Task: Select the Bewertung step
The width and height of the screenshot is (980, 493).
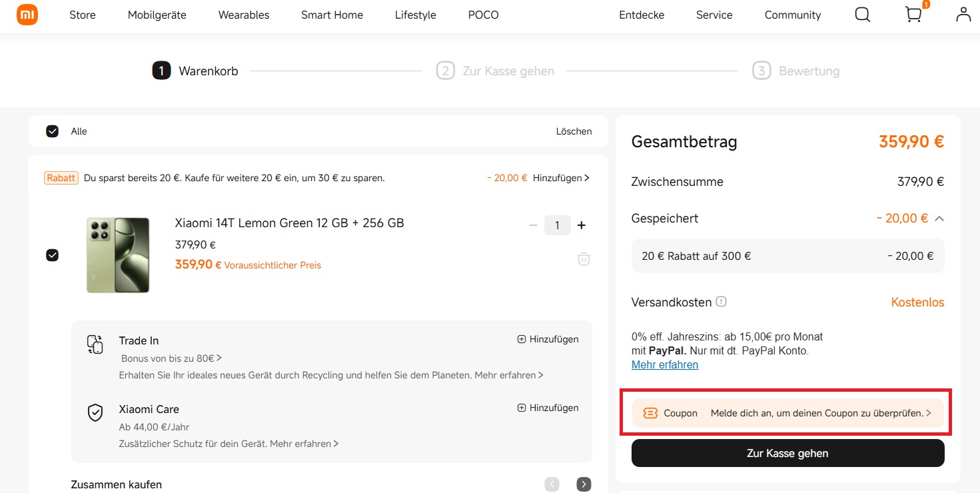Action: pos(796,71)
